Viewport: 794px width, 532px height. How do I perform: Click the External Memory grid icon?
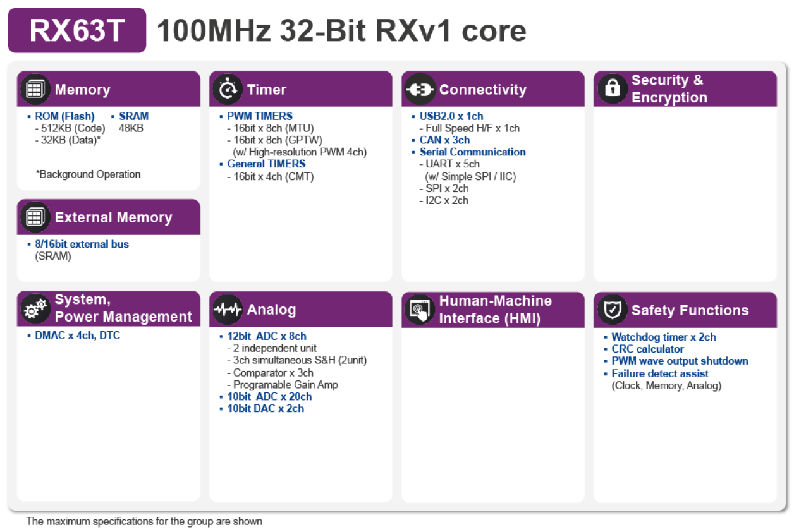coord(35,216)
